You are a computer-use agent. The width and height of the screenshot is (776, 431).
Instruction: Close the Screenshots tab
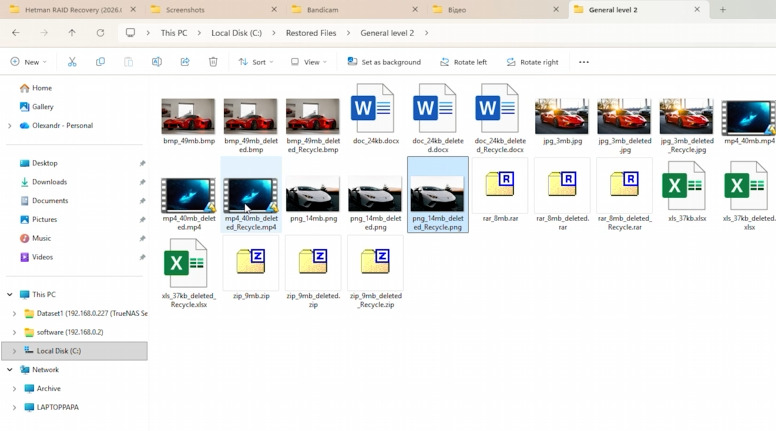(x=274, y=9)
